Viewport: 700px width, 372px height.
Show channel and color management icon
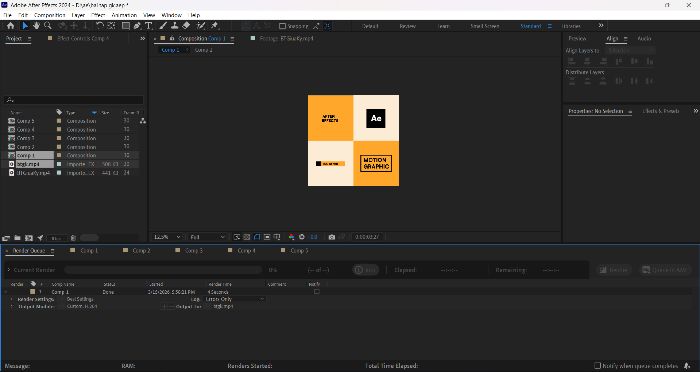click(292, 237)
